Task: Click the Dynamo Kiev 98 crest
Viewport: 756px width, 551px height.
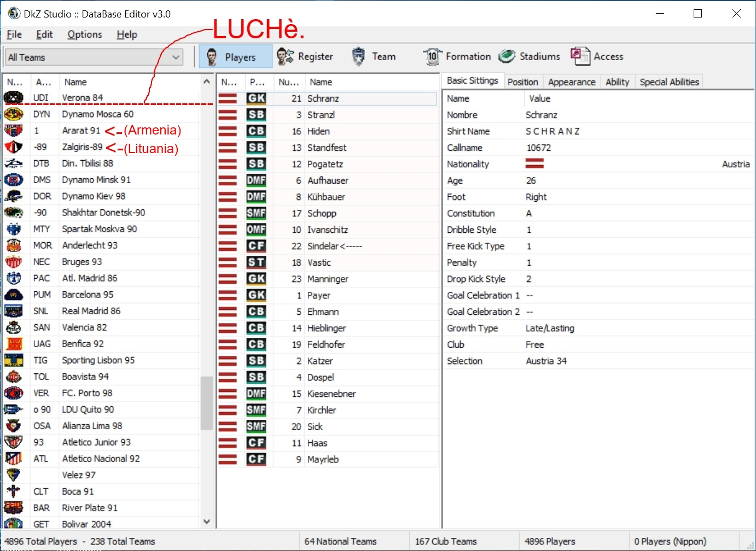Action: (x=14, y=196)
